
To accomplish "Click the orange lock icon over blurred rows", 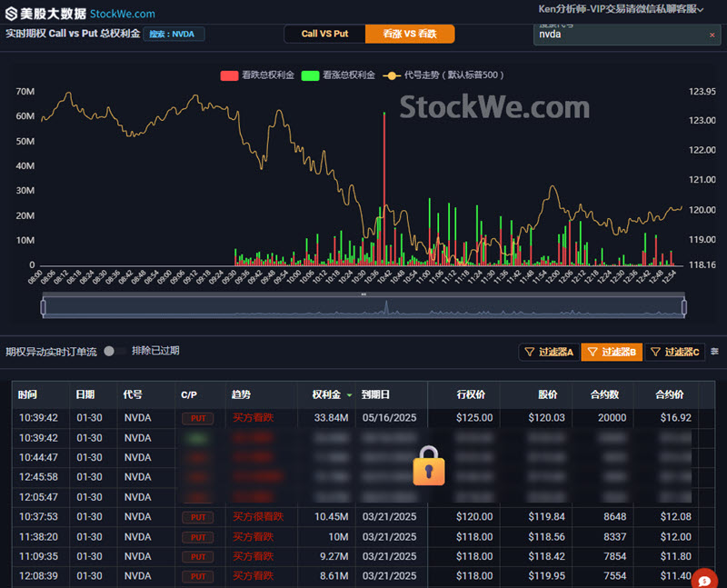I will (x=429, y=465).
